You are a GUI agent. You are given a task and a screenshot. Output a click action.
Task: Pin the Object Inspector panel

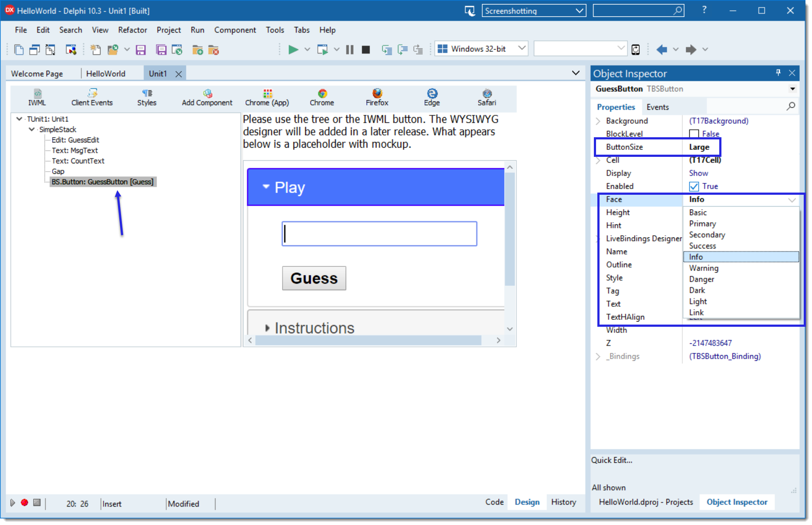click(x=778, y=73)
